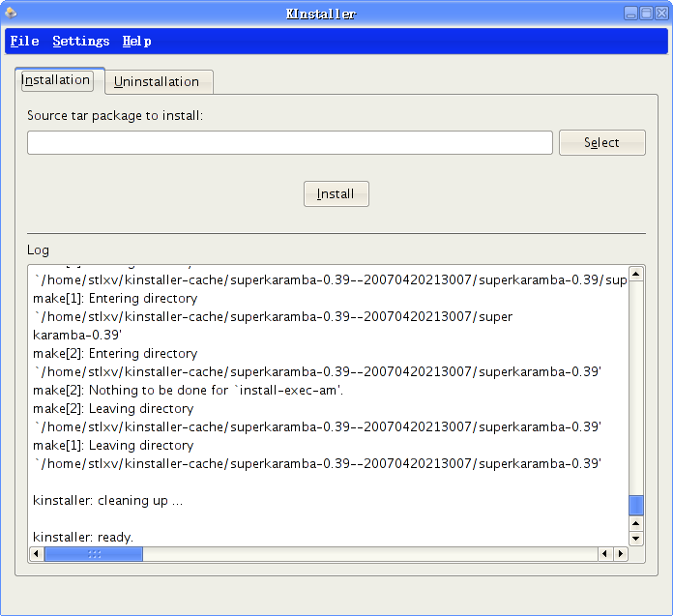Click the horizontal scrollbar right arrow

[620, 554]
